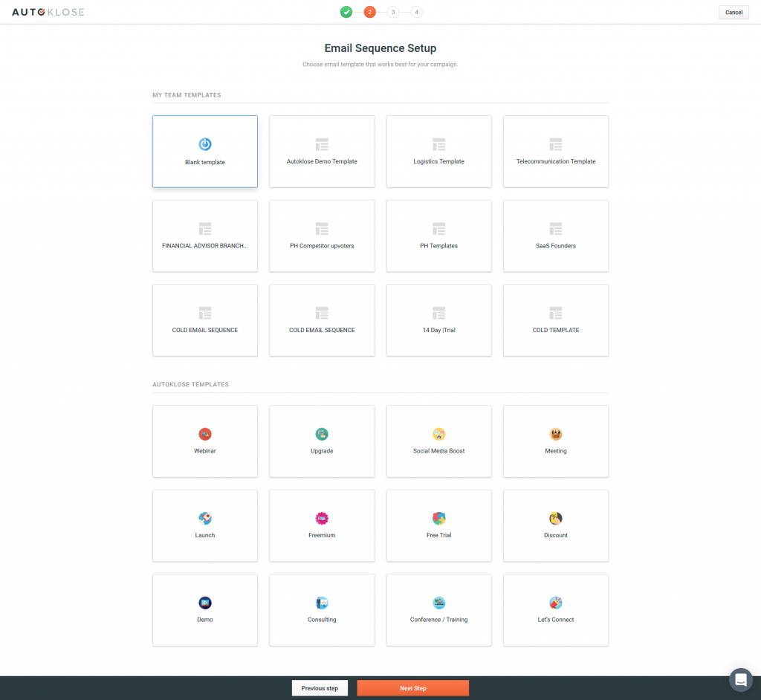Click the Consulting label

coord(322,620)
